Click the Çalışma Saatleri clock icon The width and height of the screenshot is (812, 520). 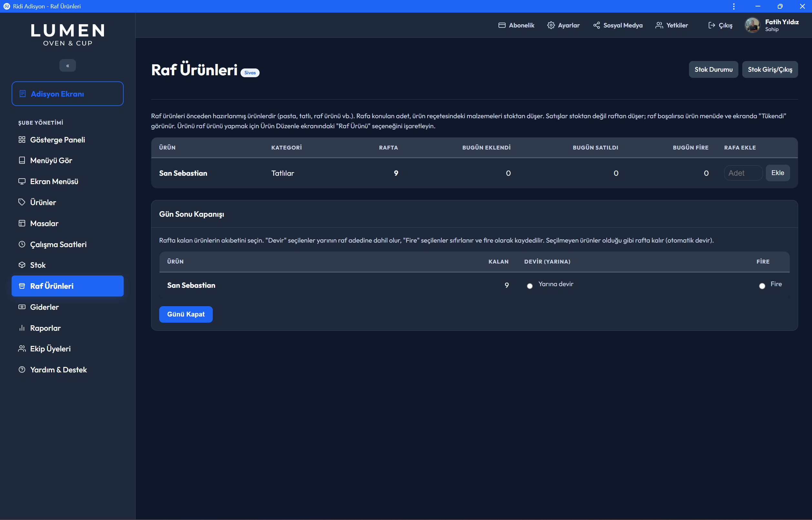[22, 244]
